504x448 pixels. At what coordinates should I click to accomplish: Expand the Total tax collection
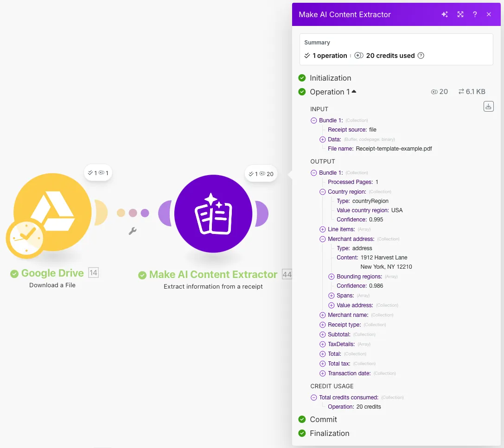pyautogui.click(x=322, y=364)
